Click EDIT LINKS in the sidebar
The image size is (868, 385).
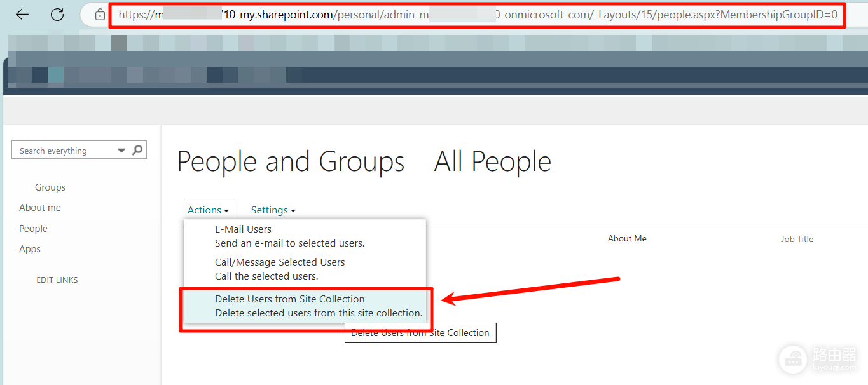(x=57, y=280)
